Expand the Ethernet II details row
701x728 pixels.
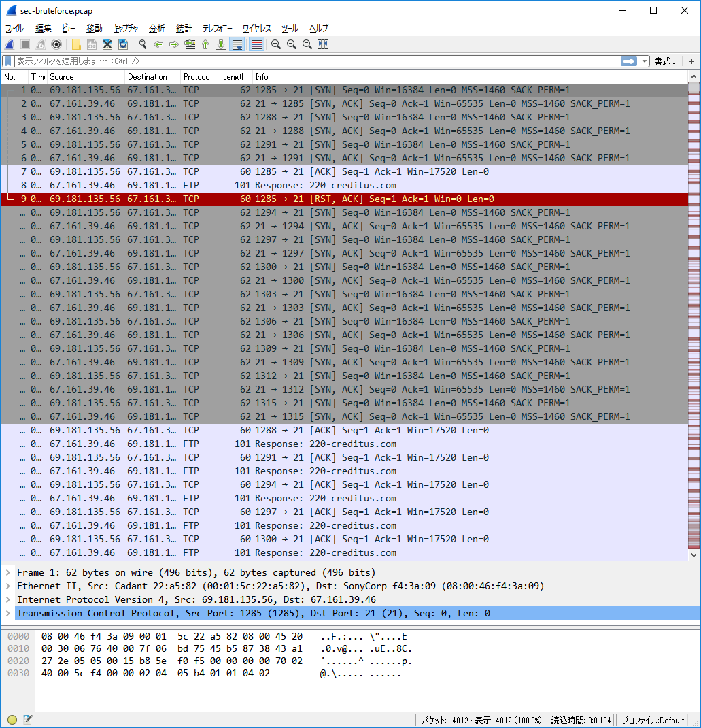[x=8, y=586]
